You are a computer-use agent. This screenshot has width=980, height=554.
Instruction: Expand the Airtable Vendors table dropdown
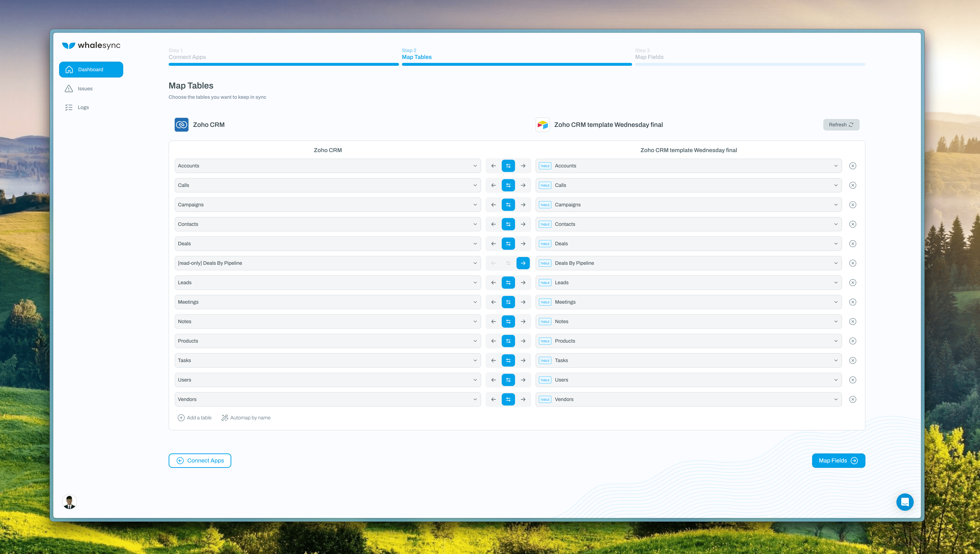pos(689,399)
